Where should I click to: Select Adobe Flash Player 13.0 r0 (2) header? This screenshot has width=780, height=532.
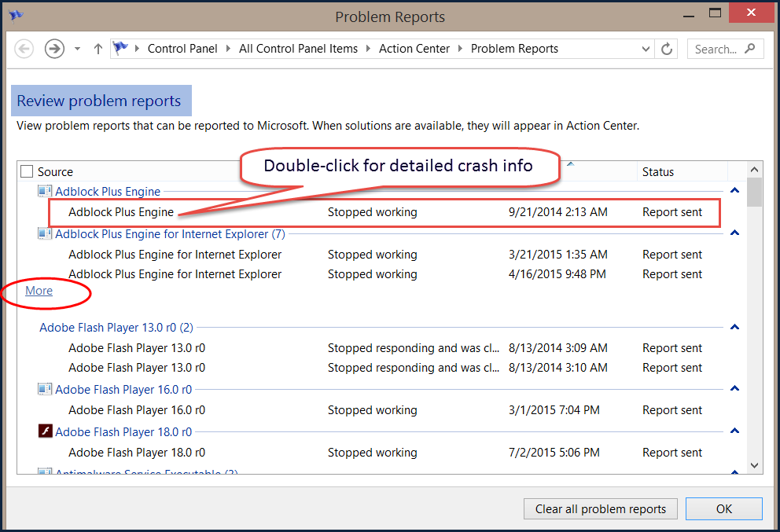(116, 328)
